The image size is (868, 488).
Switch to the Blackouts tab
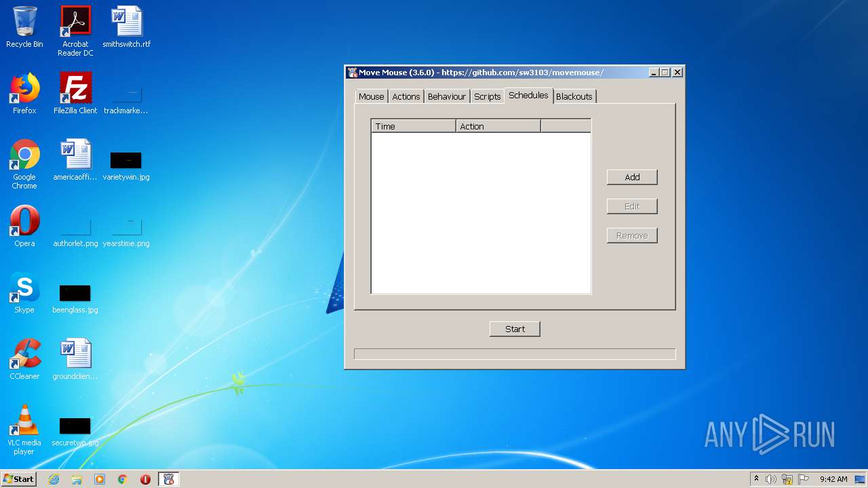(x=574, y=96)
